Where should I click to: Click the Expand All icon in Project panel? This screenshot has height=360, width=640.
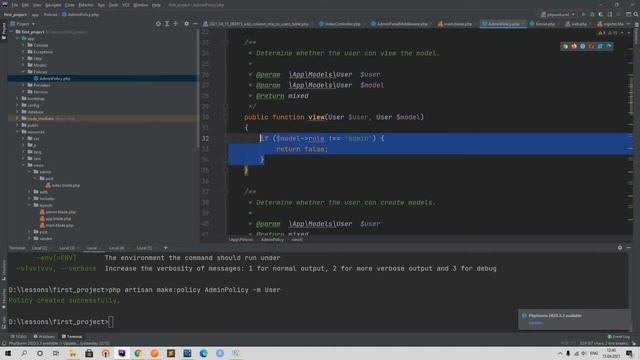(x=167, y=24)
